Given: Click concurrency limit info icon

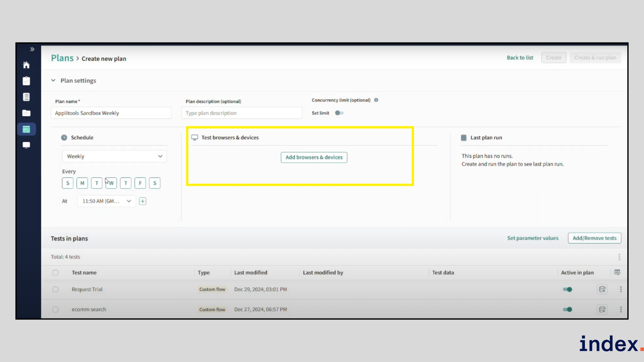Looking at the screenshot, I should [376, 100].
